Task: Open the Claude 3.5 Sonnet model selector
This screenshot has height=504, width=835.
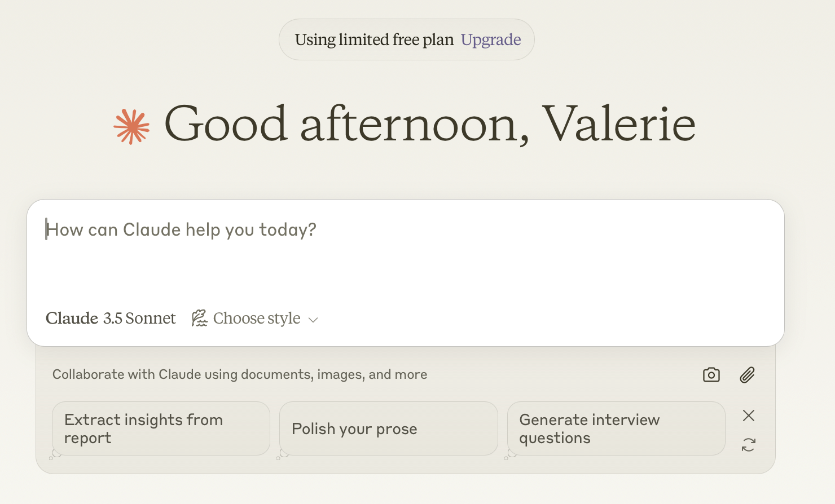Action: tap(111, 319)
